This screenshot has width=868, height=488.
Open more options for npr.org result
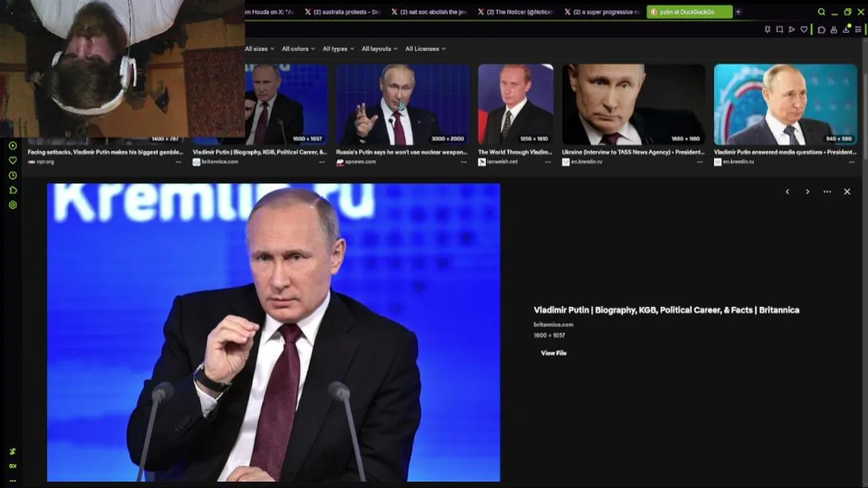click(178, 162)
